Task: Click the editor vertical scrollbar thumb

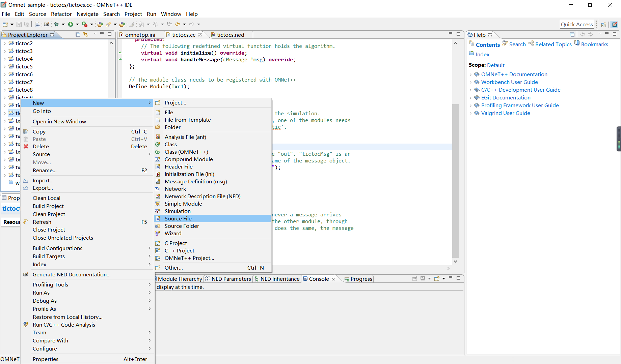Action: pyautogui.click(x=455, y=180)
